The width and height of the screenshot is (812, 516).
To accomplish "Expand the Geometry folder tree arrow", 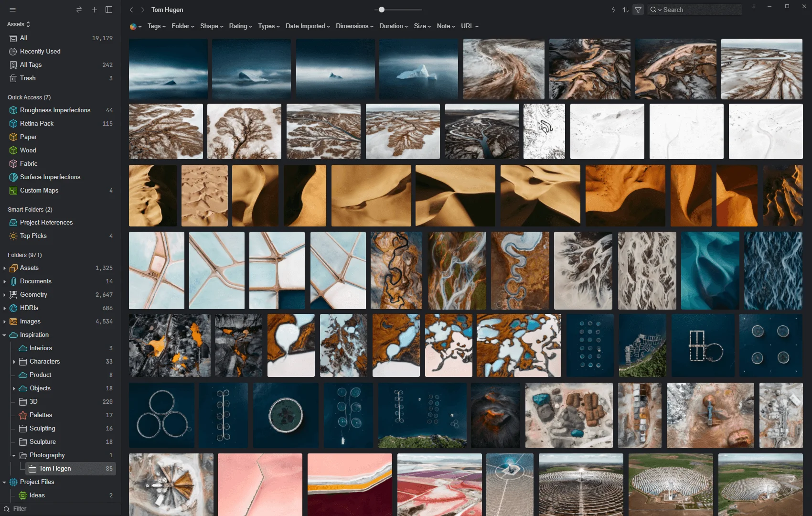I will click(4, 295).
